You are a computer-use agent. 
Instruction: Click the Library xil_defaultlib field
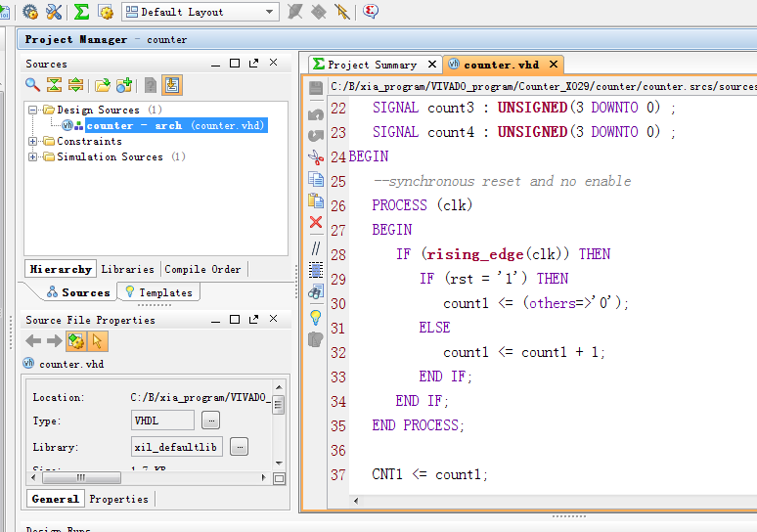click(177, 447)
